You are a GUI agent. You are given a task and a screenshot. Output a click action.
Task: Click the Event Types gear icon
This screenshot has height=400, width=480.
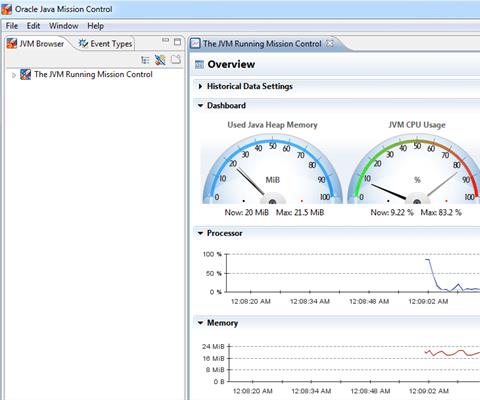(x=83, y=43)
